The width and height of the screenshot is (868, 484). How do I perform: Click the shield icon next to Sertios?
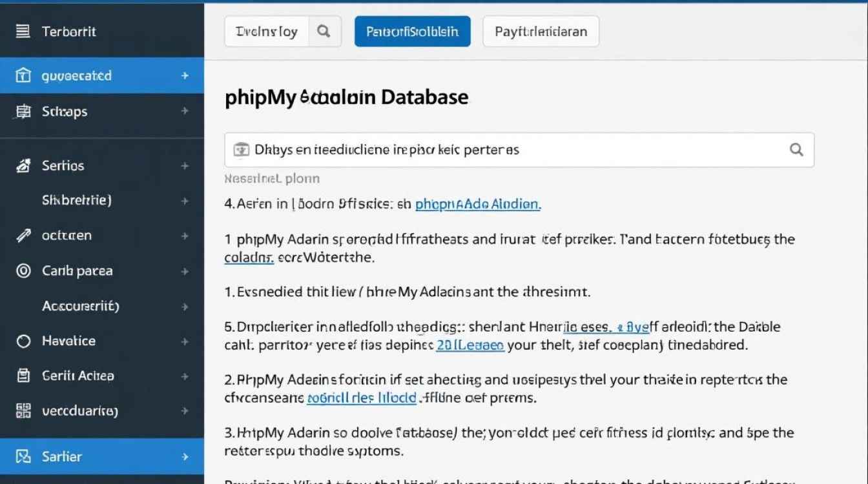(x=23, y=165)
